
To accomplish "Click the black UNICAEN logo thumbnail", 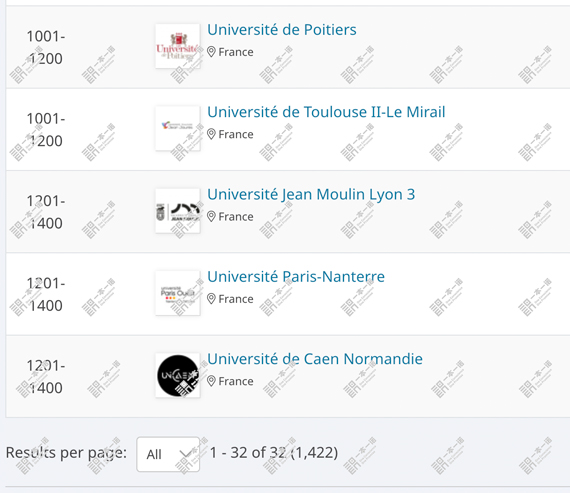I will pyautogui.click(x=178, y=376).
